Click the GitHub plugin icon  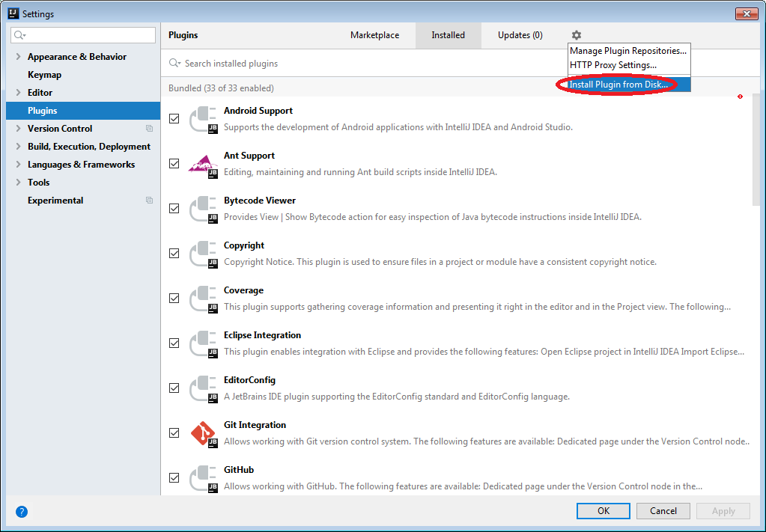[202, 478]
